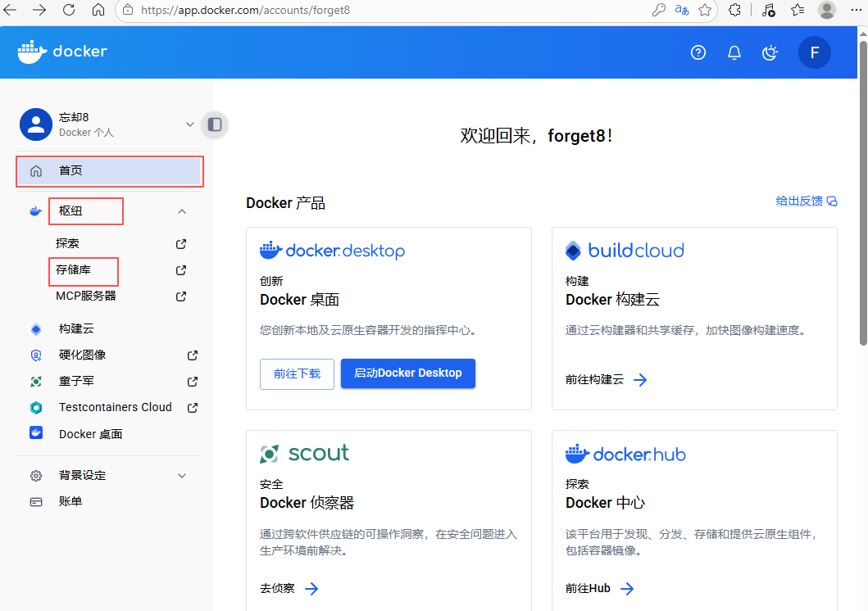Click external link icon beside 硬化图像
Screen dimensions: 868x611
193,355
